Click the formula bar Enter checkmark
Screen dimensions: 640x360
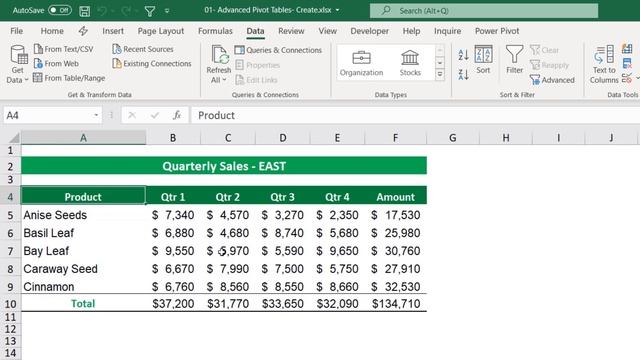click(x=154, y=116)
